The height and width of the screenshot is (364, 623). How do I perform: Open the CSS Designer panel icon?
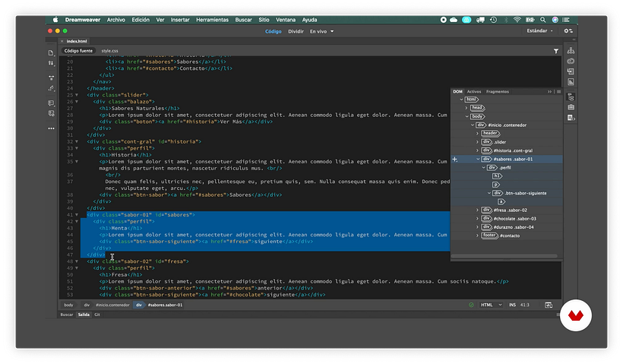(571, 82)
